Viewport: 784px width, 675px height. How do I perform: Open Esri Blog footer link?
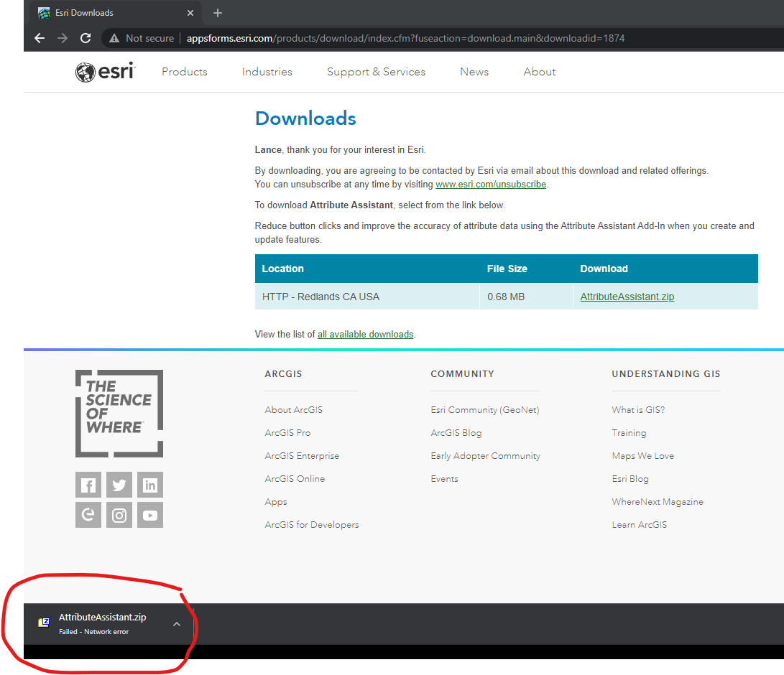[630, 479]
